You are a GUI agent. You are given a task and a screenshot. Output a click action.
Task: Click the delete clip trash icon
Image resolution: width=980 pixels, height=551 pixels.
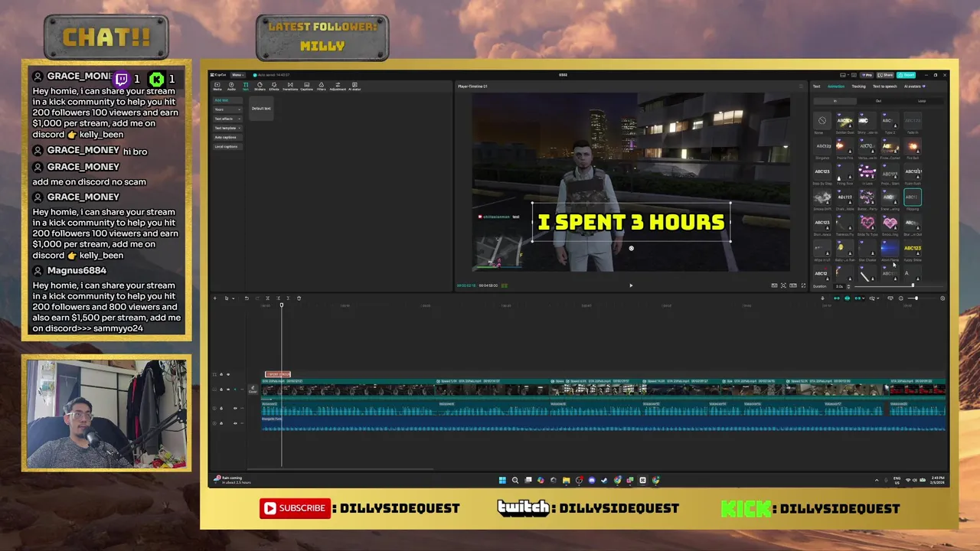[299, 298]
